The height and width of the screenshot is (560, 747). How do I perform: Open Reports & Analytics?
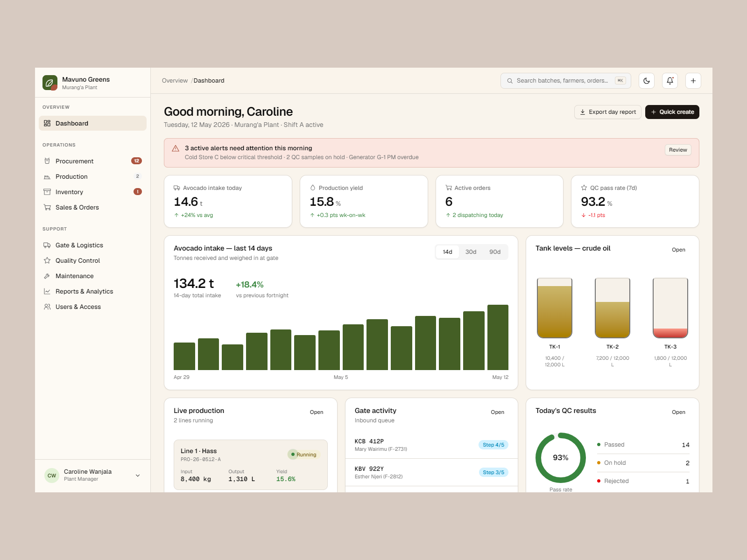(92, 291)
